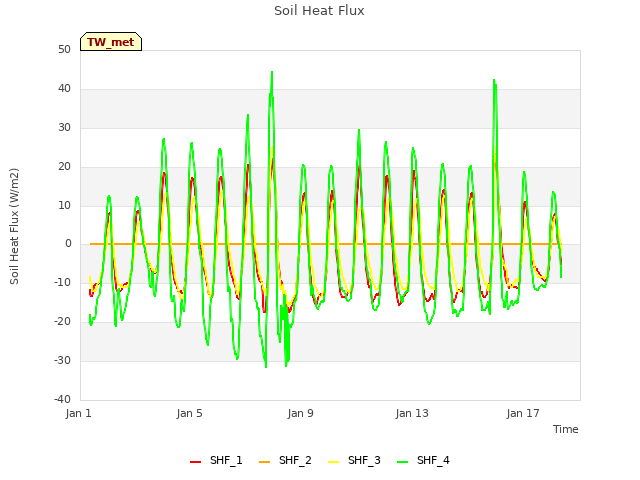Click the 10 y-axis tick label
Viewport: 640px width, 480px height.
pos(64,206)
